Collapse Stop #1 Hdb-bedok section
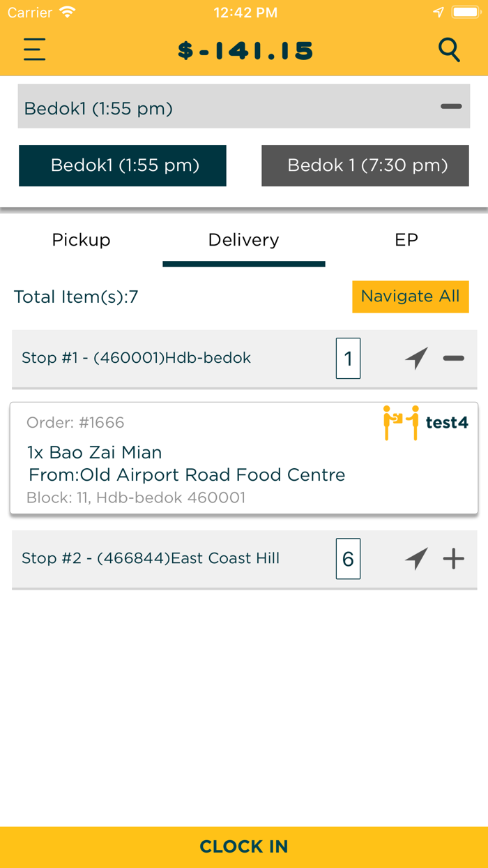This screenshot has width=488, height=868. [453, 359]
